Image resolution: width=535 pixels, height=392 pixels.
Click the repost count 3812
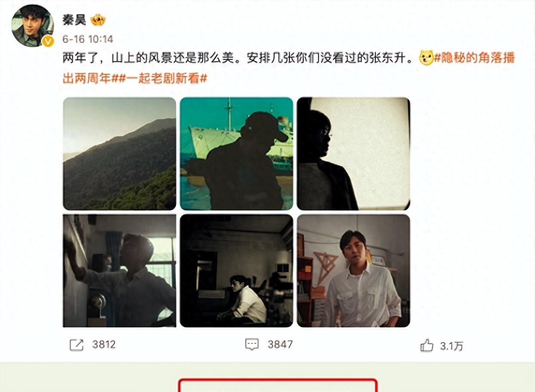(104, 344)
